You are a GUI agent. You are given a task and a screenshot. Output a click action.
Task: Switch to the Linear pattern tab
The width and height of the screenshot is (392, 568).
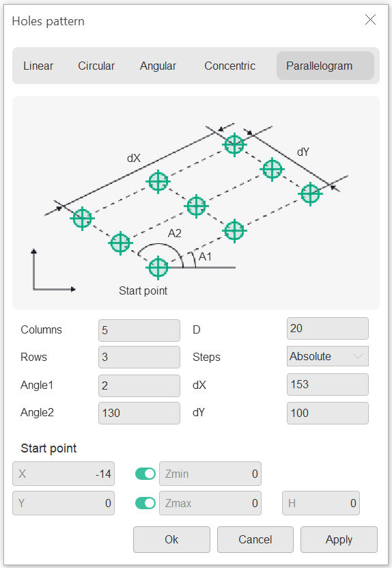point(38,66)
